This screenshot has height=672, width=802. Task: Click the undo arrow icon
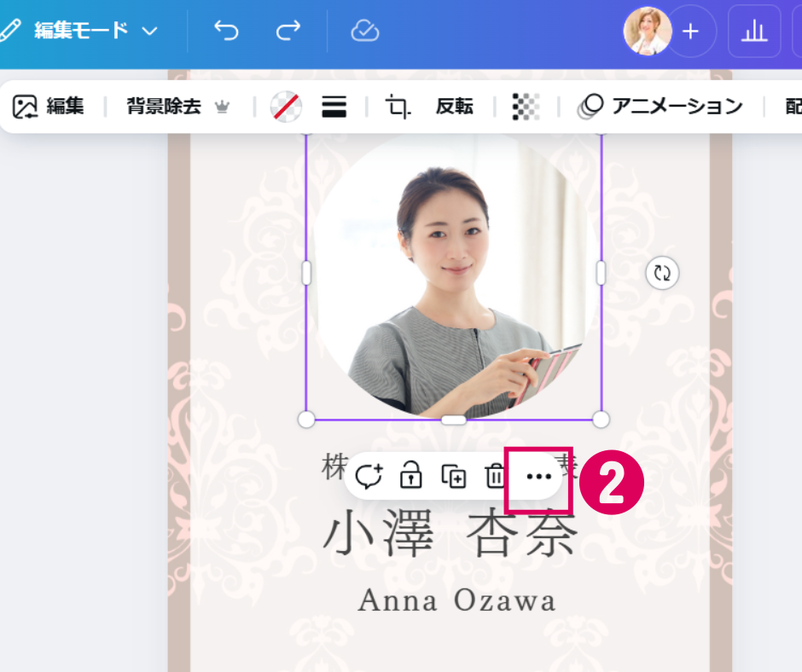[226, 32]
